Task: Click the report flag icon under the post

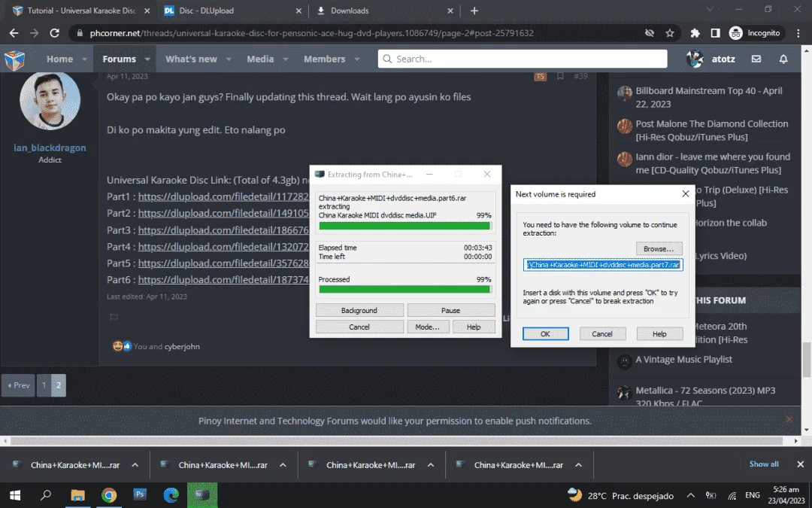Action: click(x=114, y=318)
